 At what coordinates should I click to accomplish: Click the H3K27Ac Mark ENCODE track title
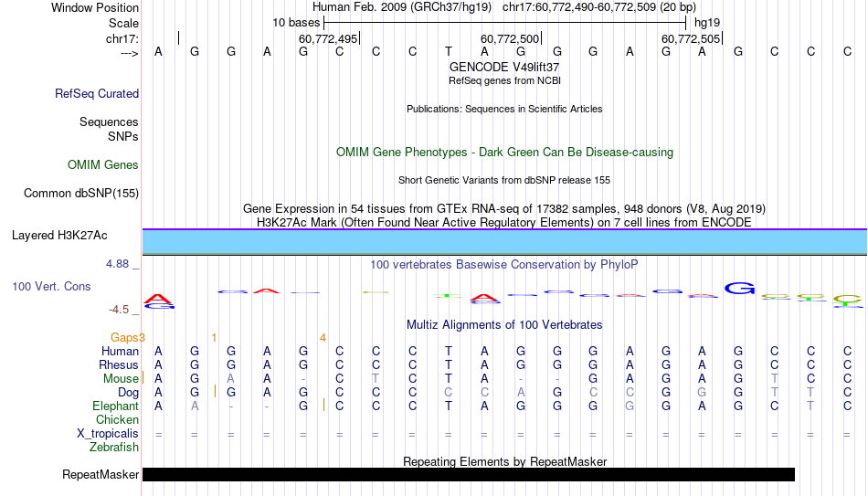[x=504, y=223]
